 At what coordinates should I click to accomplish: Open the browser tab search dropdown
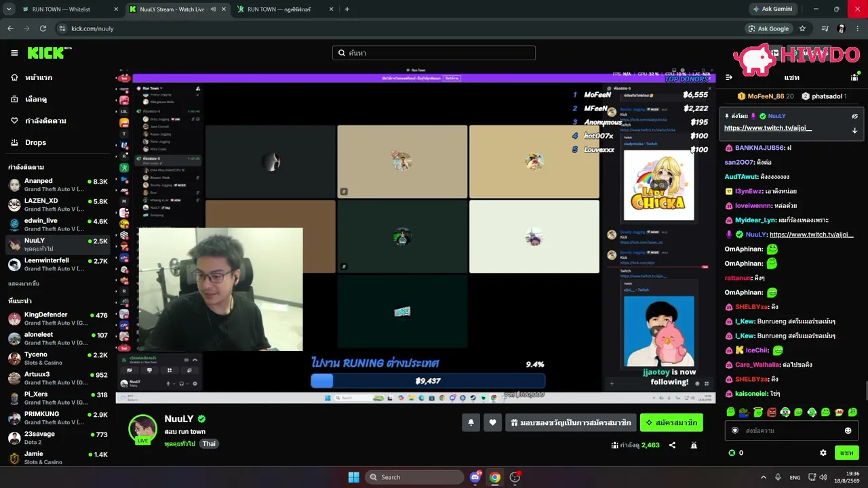coord(9,9)
